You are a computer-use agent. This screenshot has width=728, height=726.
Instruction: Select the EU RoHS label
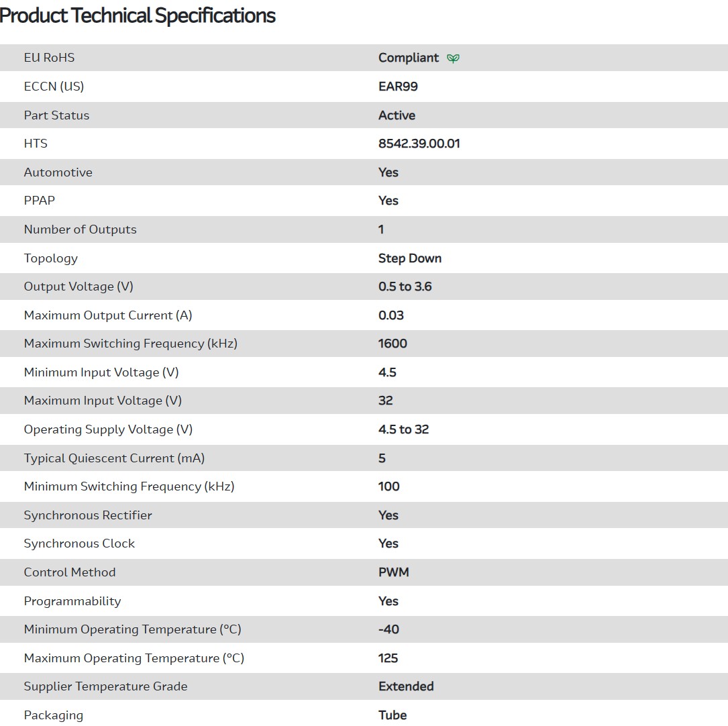pos(49,58)
